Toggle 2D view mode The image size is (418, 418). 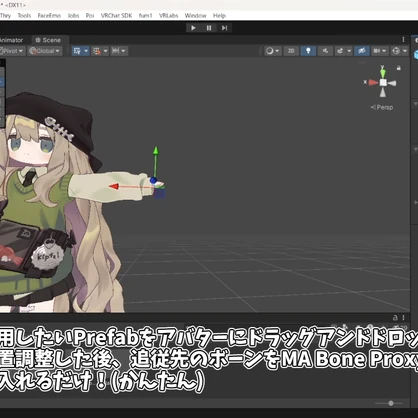click(x=291, y=51)
